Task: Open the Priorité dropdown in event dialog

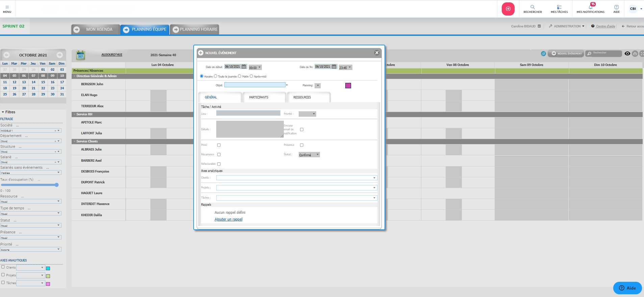Action: click(307, 114)
